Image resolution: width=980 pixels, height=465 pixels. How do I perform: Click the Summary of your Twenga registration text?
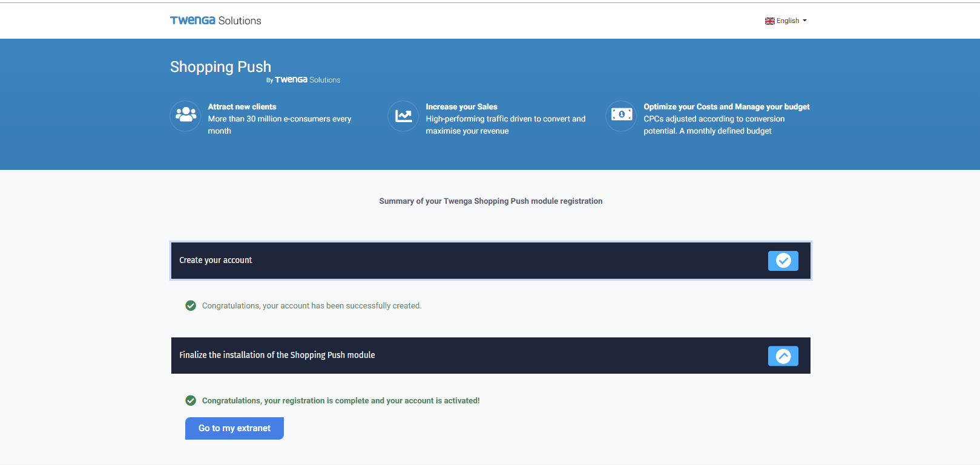point(491,201)
